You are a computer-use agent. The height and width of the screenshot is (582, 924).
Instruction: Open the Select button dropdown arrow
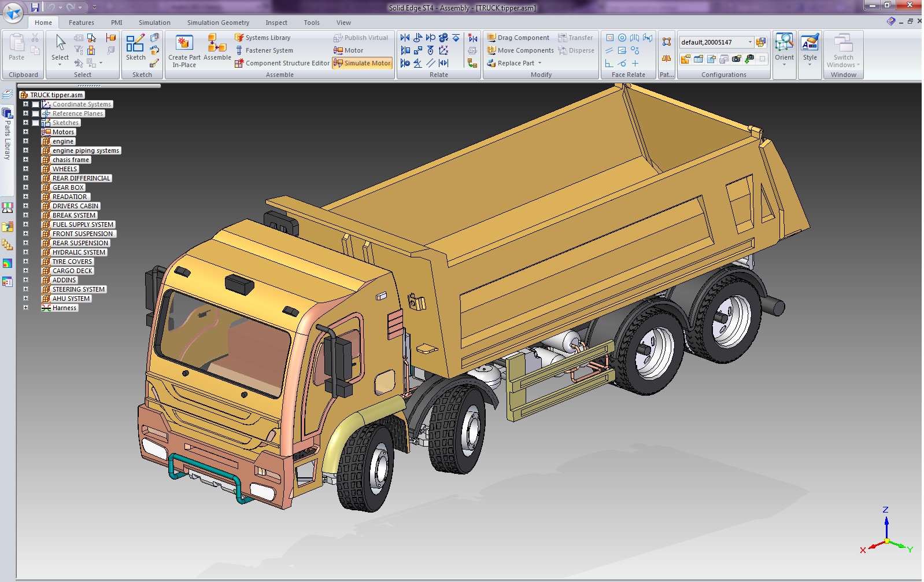pyautogui.click(x=60, y=65)
